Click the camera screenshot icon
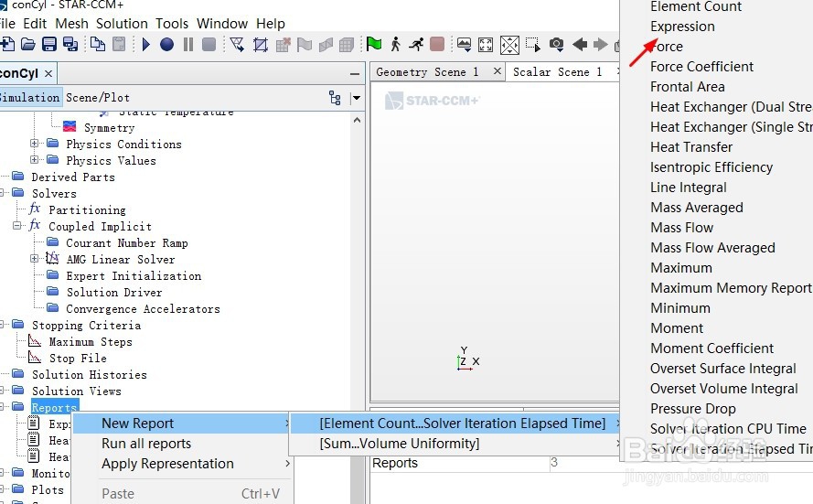The image size is (813, 504). [x=556, y=45]
